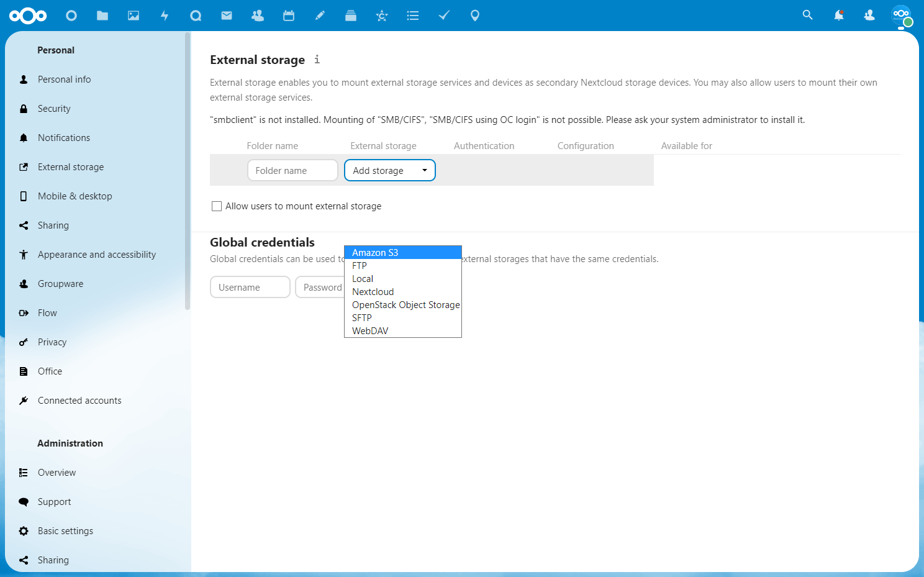Open Connected accounts section
924x577 pixels.
click(x=79, y=401)
